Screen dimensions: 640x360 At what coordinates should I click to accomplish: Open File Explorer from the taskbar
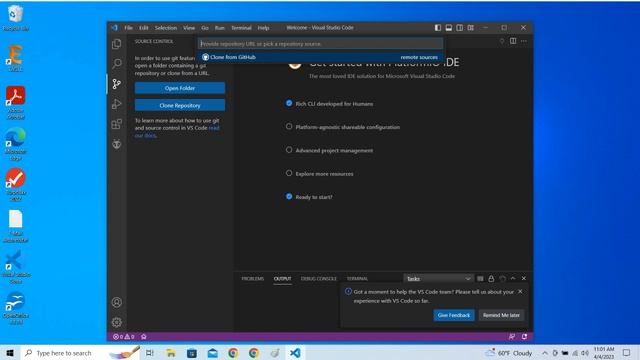click(x=171, y=353)
